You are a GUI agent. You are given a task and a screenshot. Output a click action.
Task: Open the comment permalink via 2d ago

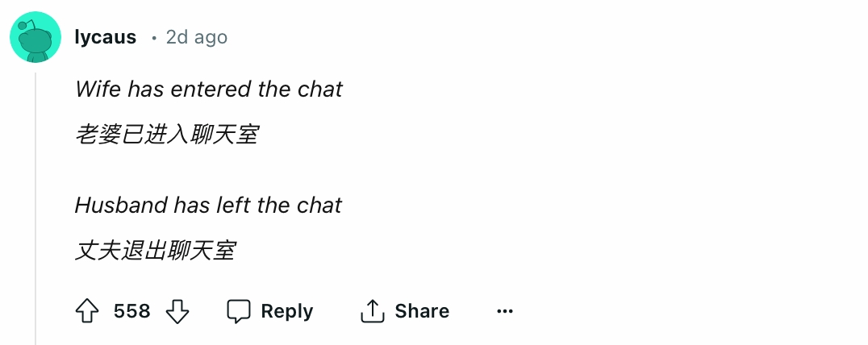pyautogui.click(x=197, y=37)
